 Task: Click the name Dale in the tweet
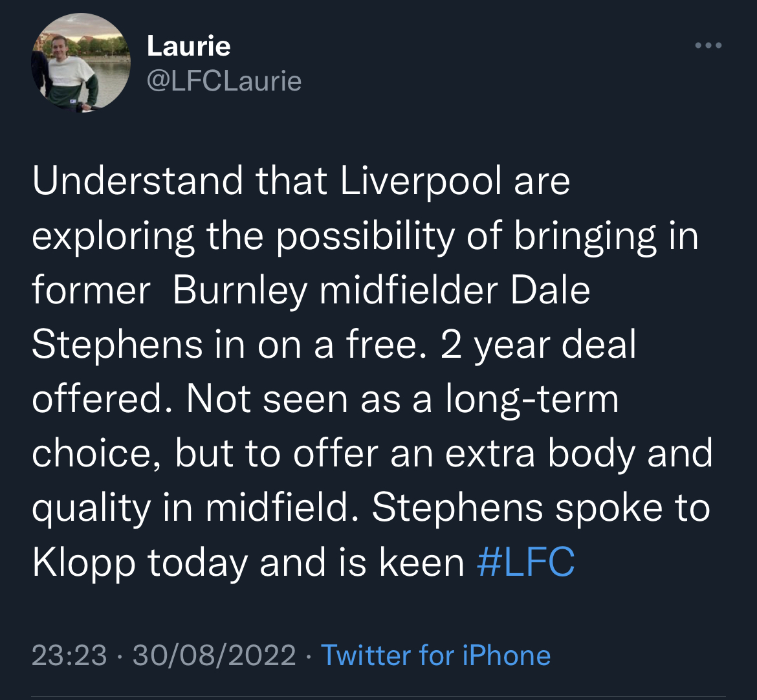[550, 291]
